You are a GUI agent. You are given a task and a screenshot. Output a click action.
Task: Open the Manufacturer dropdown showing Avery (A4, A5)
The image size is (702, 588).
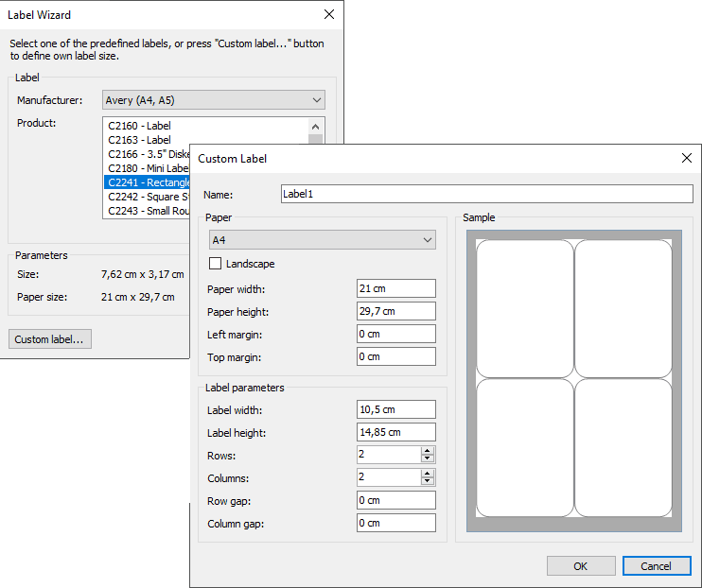click(x=214, y=100)
